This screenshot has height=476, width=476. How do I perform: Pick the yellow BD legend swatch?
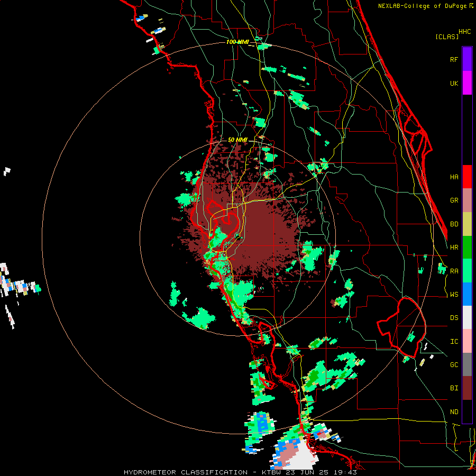coord(467,224)
